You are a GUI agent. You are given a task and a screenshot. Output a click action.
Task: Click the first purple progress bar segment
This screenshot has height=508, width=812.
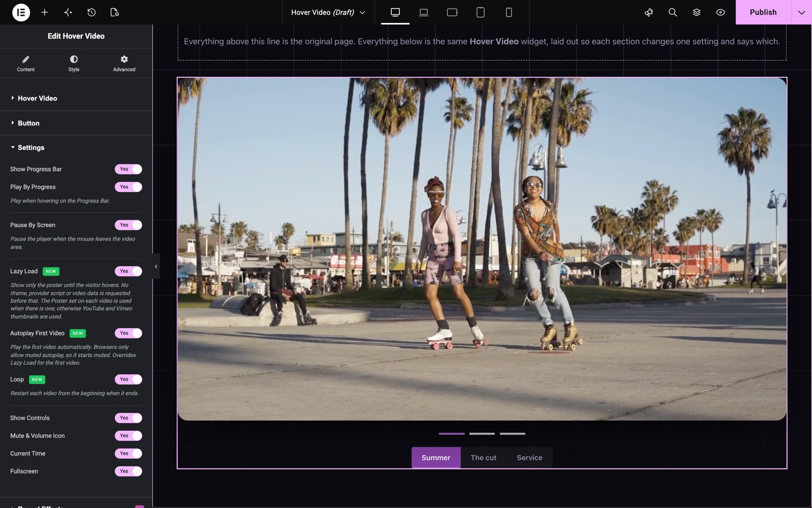pos(452,434)
